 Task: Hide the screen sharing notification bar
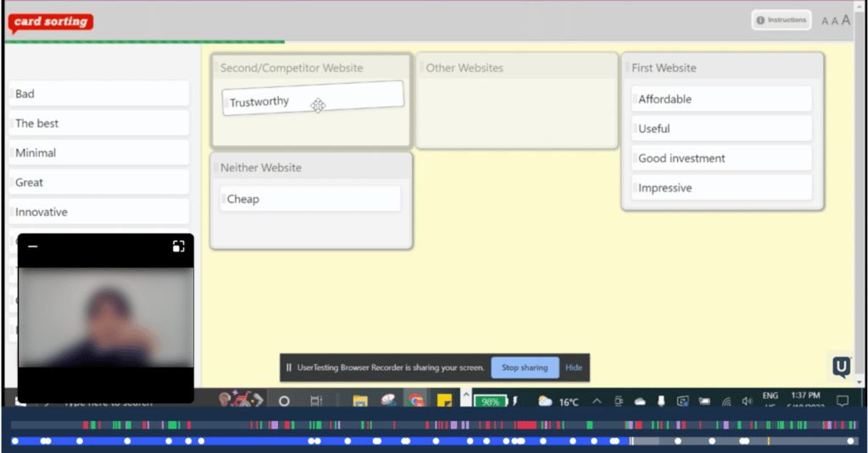574,367
